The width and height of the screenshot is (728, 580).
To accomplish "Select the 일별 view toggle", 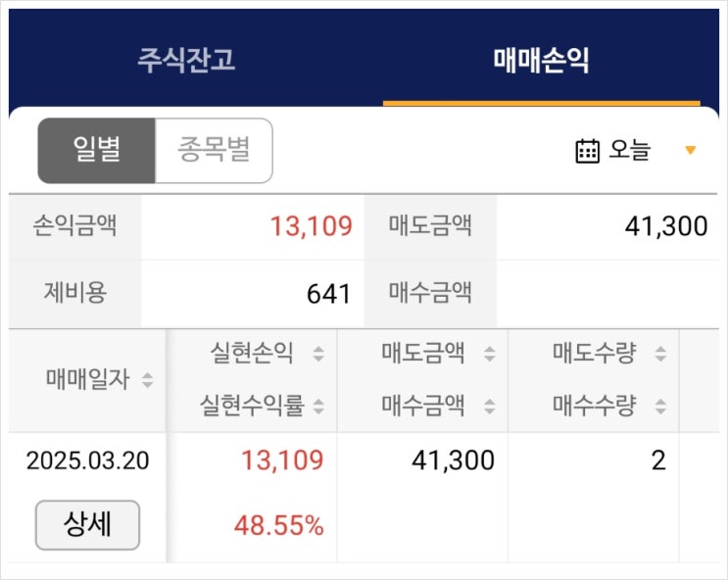I will pos(96,151).
